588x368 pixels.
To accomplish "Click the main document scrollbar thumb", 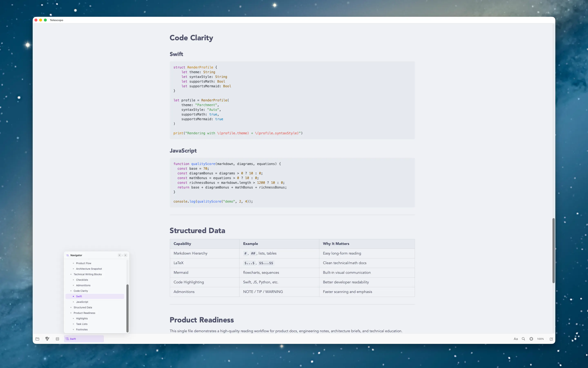I will (553, 251).
